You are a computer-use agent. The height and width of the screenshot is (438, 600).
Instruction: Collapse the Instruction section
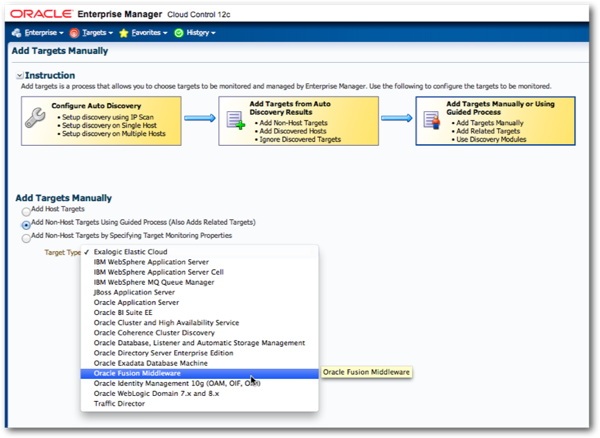[x=20, y=76]
